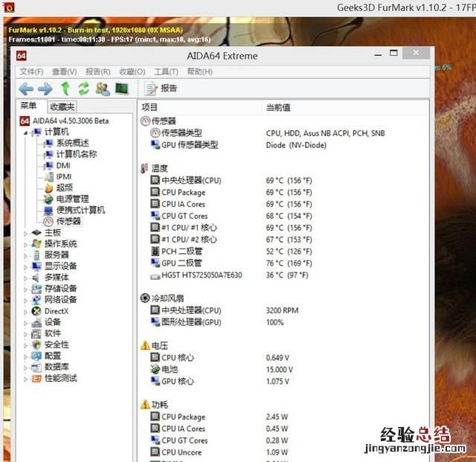Image resolution: width=476 pixels, height=462 pixels.
Task: Collapse the 计算机 tree node
Action: tap(27, 132)
